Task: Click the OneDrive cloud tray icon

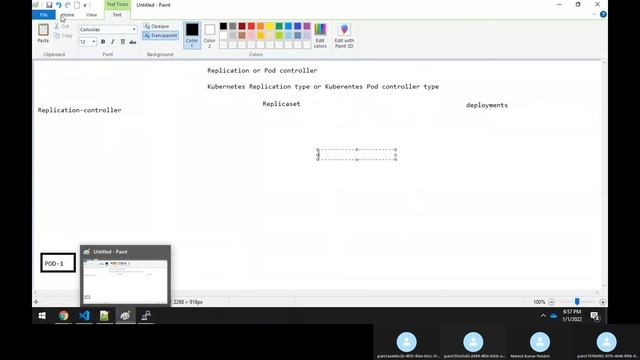Action: tap(553, 316)
